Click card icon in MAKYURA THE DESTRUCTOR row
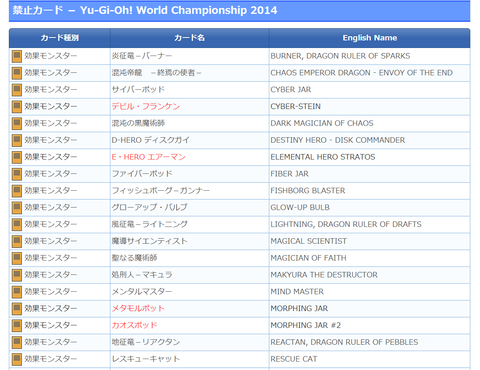The image size is (480, 370). pyautogui.click(x=17, y=275)
